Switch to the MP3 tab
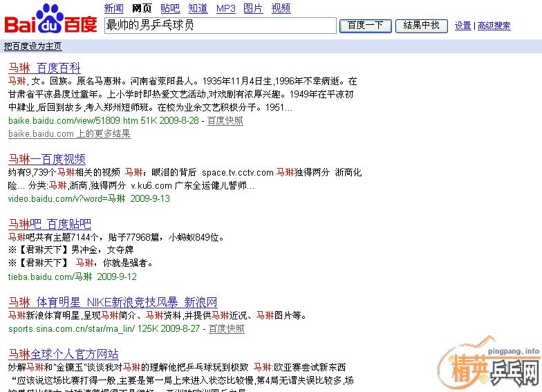This screenshot has height=392, width=542. [225, 8]
